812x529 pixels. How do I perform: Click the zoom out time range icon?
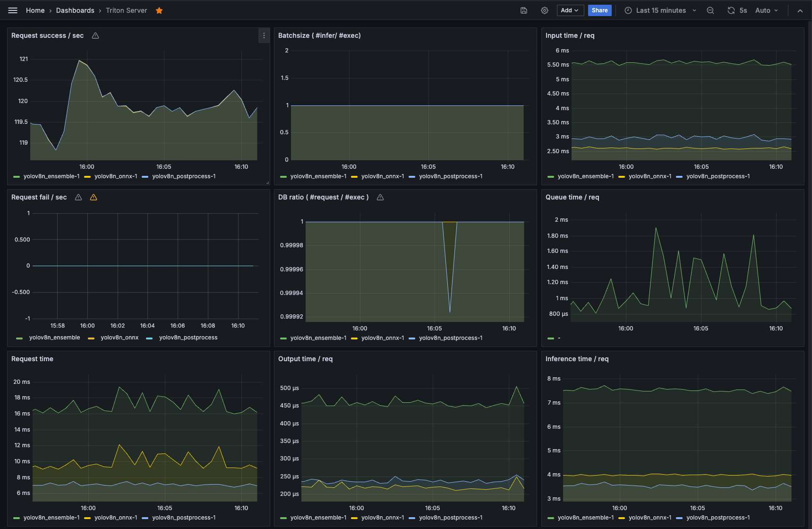pyautogui.click(x=710, y=10)
